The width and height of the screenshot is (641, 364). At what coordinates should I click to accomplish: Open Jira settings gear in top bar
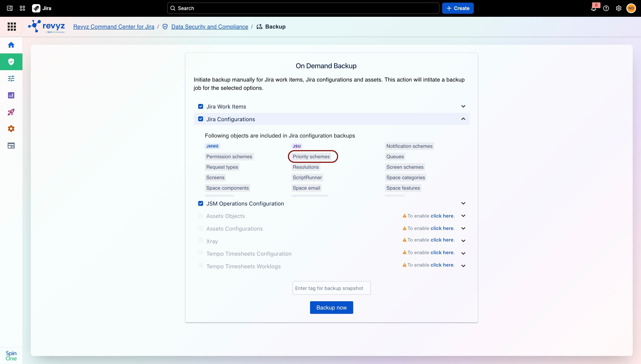click(619, 8)
